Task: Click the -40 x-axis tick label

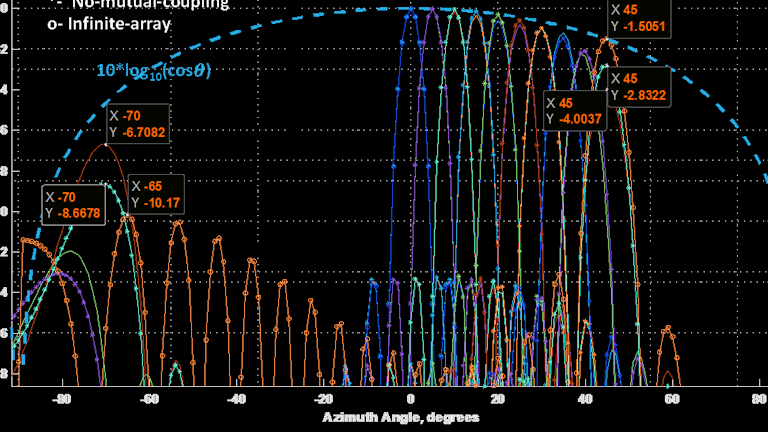Action: point(235,399)
